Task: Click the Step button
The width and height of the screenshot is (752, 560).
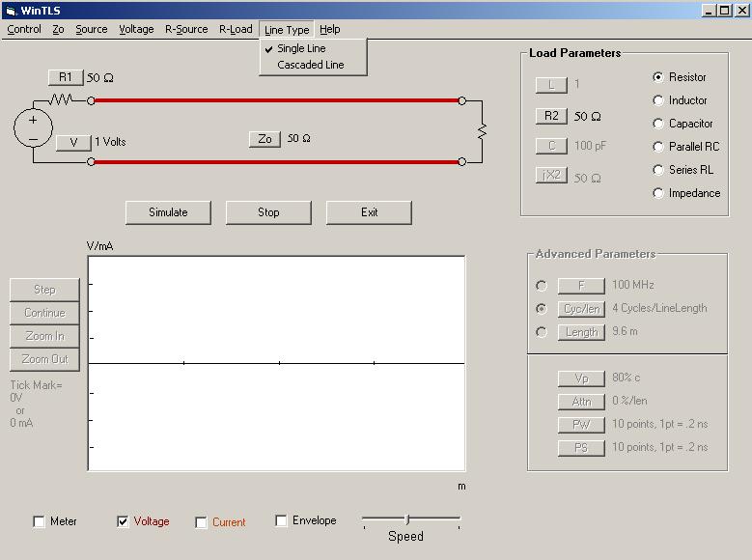Action: (44, 290)
